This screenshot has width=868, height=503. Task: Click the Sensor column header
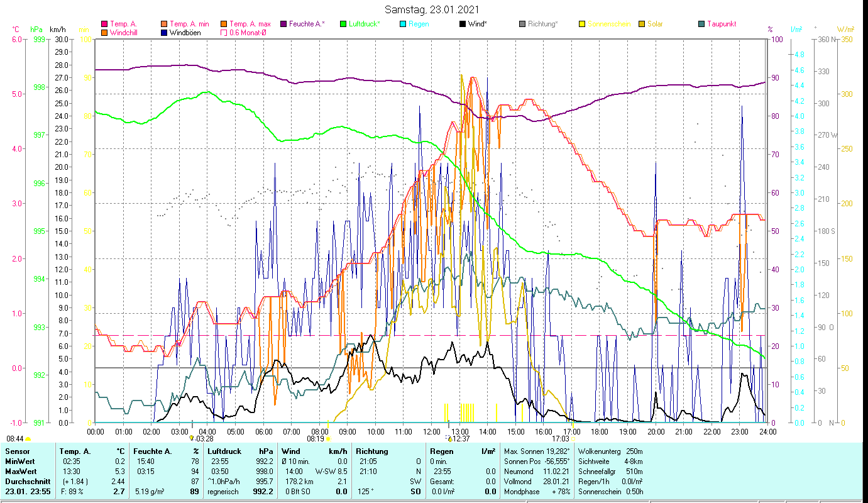coord(17,451)
